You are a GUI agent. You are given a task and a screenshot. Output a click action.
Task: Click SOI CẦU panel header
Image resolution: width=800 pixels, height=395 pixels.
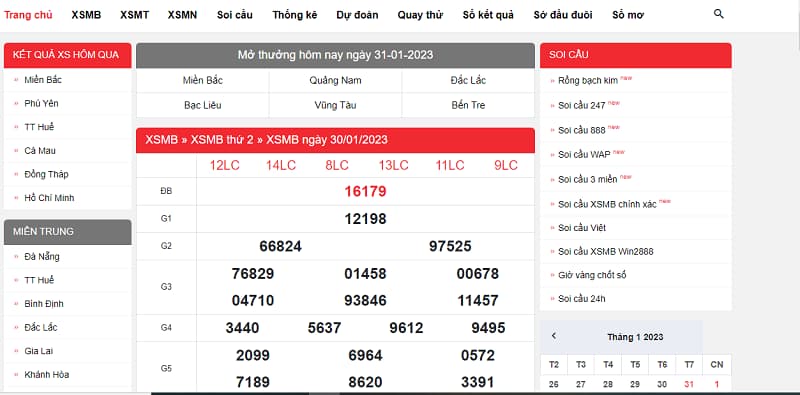(x=636, y=55)
